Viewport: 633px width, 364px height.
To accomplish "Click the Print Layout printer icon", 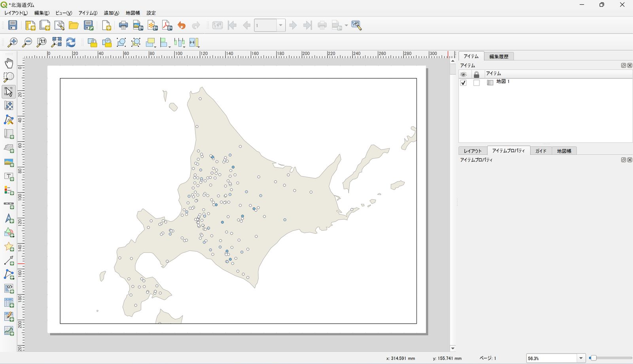I will tap(123, 26).
